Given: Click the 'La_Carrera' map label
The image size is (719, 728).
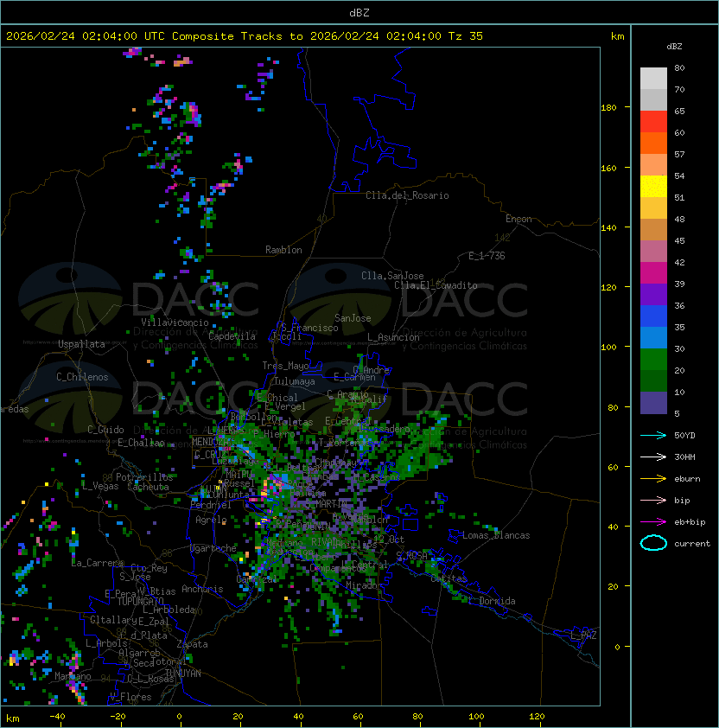Looking at the screenshot, I should click(x=97, y=563).
